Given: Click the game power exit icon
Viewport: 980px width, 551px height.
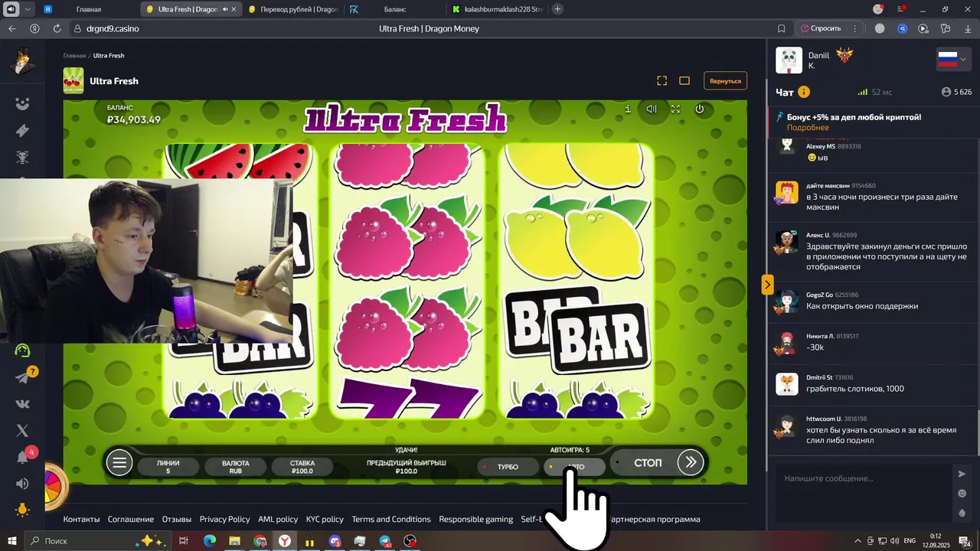Looking at the screenshot, I should (699, 109).
